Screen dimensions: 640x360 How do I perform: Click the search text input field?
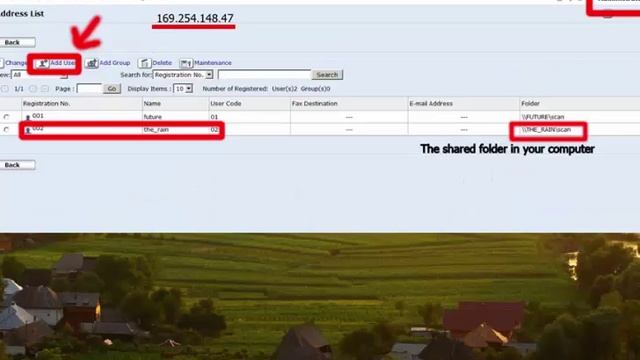(x=264, y=75)
